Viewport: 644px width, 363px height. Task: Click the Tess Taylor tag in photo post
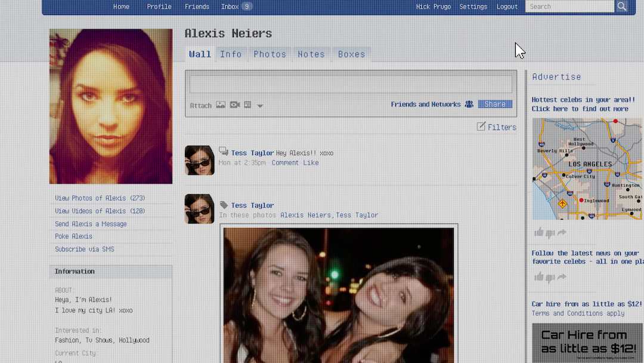[x=357, y=215]
